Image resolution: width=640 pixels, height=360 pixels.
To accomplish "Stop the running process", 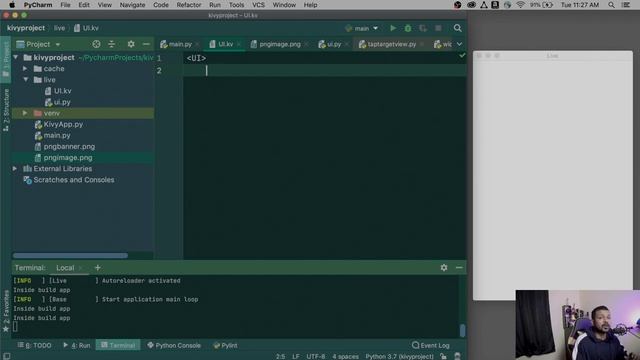I will click(x=438, y=28).
